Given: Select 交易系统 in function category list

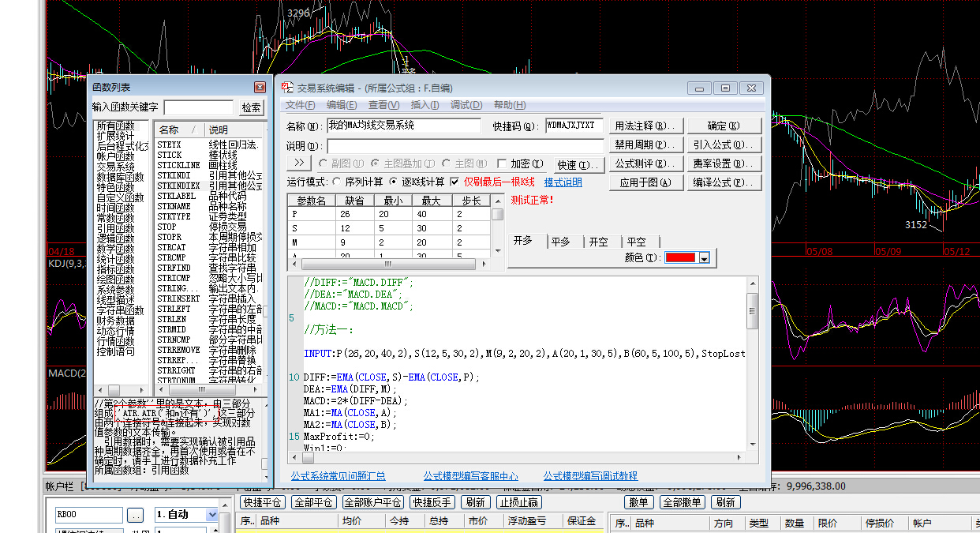Looking at the screenshot, I should click(115, 167).
